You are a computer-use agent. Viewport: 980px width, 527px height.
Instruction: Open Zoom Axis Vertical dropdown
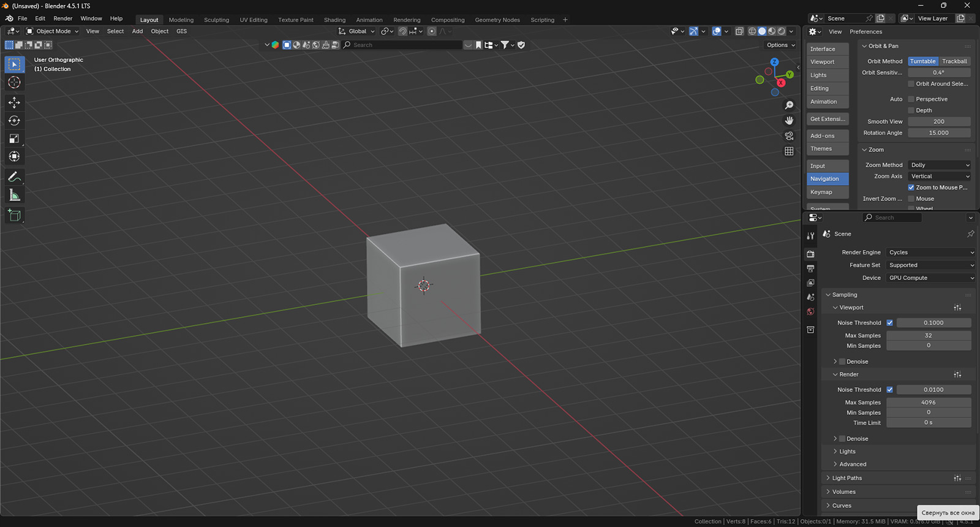click(940, 176)
